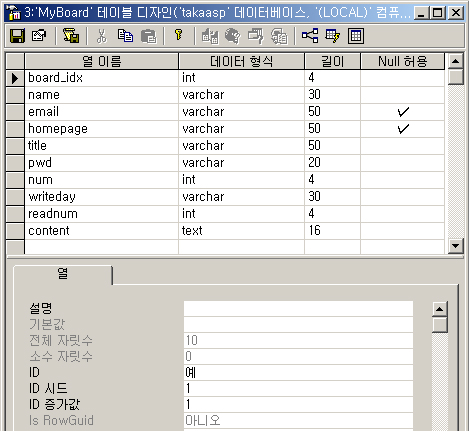Toggle Null 허용 for the writeday row
This screenshot has height=431, width=469.
click(x=402, y=197)
